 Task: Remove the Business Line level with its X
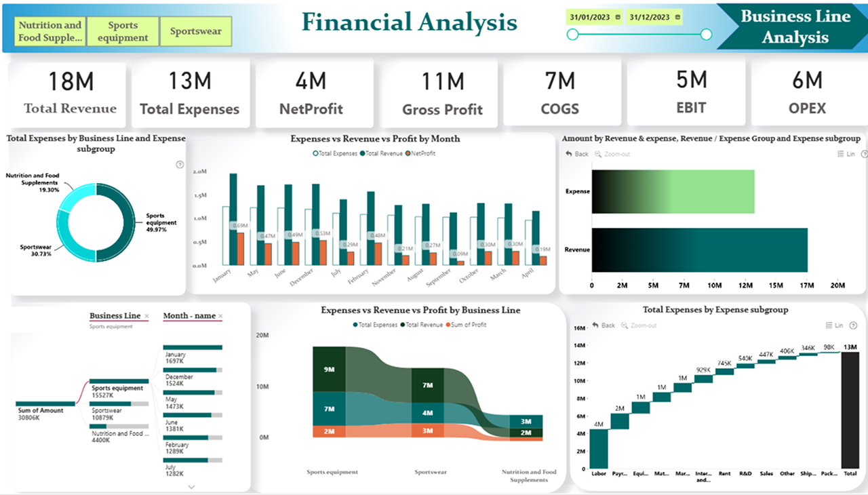tap(146, 316)
